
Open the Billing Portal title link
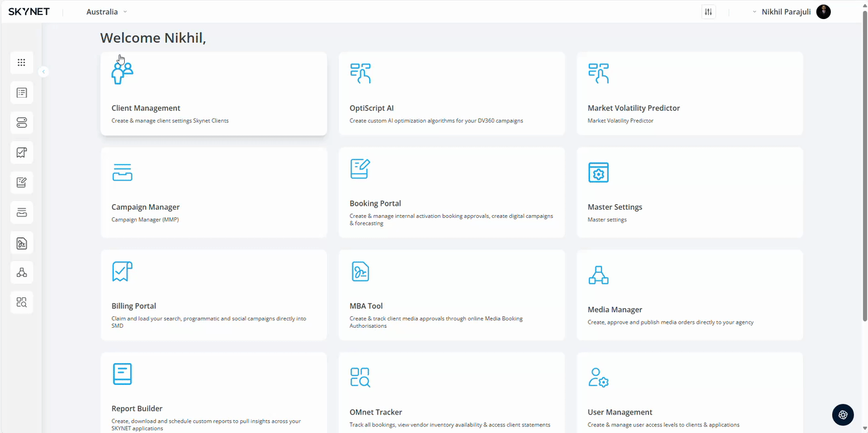click(134, 306)
